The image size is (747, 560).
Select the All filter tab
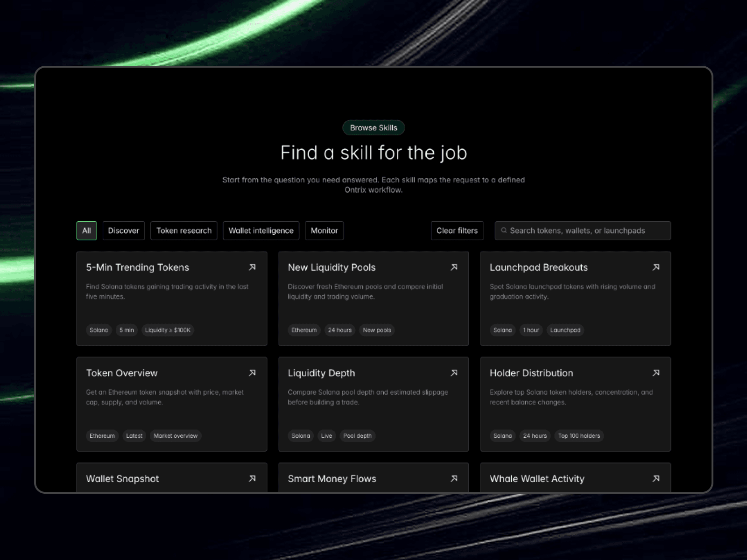(x=87, y=231)
